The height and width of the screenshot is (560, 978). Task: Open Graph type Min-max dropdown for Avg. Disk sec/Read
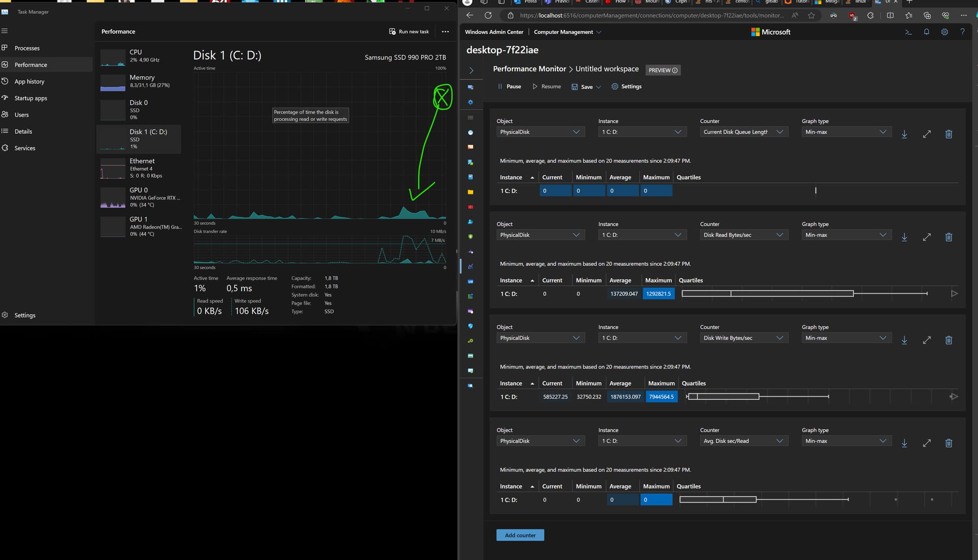[x=846, y=441]
